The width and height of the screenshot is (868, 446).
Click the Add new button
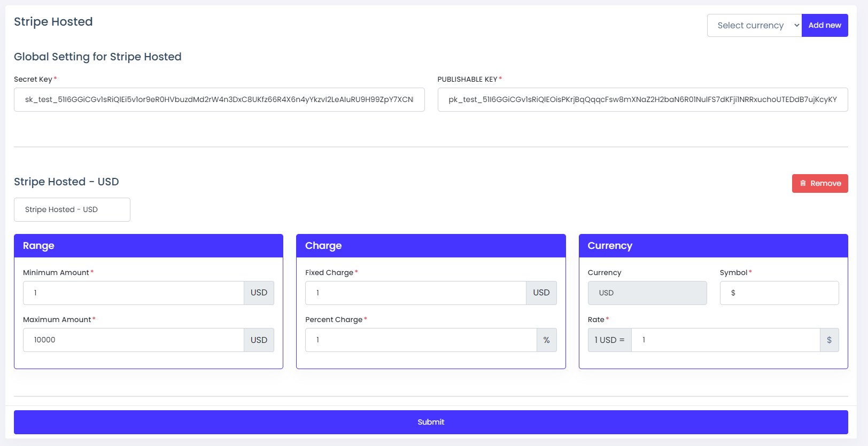(x=825, y=25)
